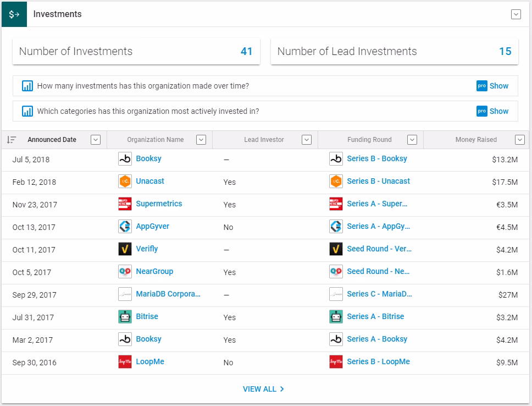
Task: Open the Series A - Booksy funding round
Action: tap(377, 339)
